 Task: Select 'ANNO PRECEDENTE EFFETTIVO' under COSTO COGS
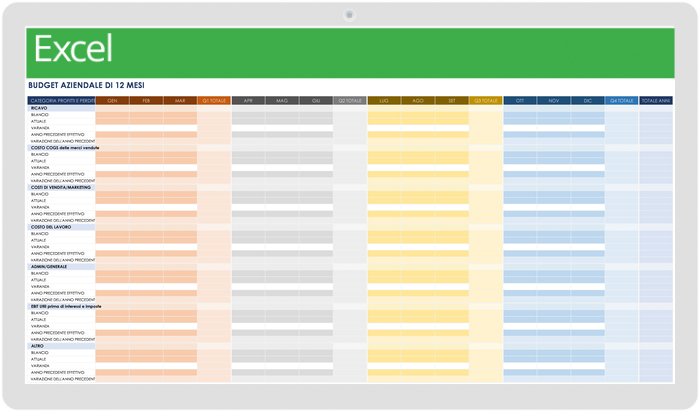[57, 174]
